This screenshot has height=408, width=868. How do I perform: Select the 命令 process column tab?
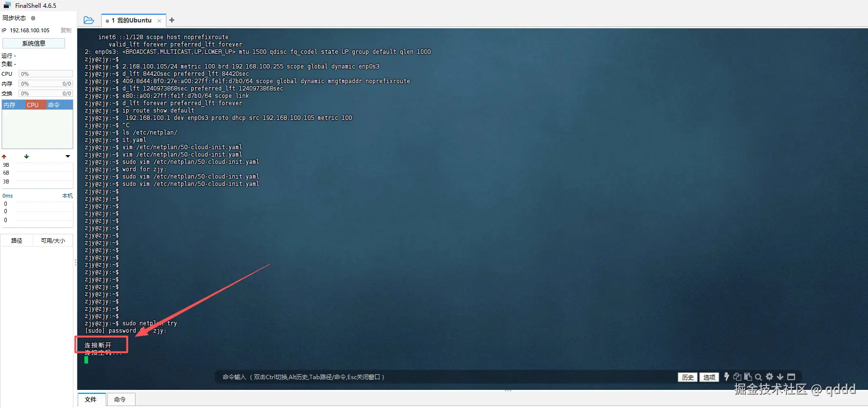tap(59, 105)
